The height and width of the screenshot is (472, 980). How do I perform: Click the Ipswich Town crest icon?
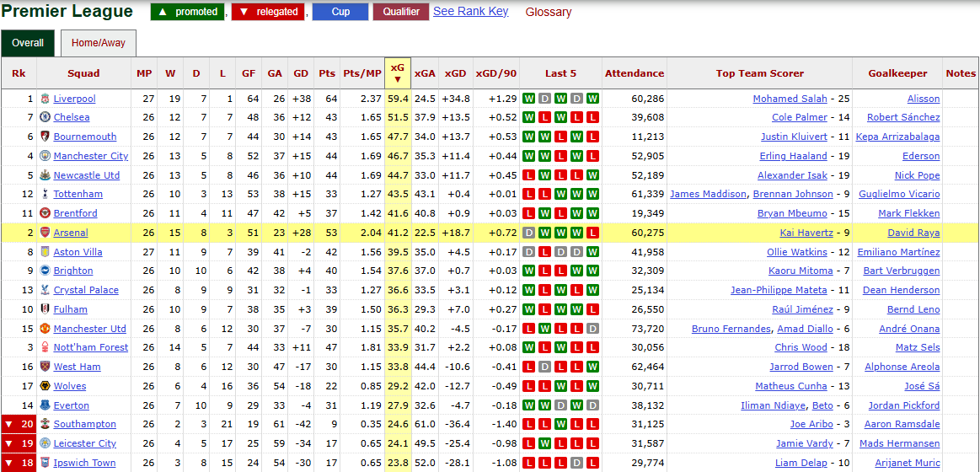click(x=45, y=463)
